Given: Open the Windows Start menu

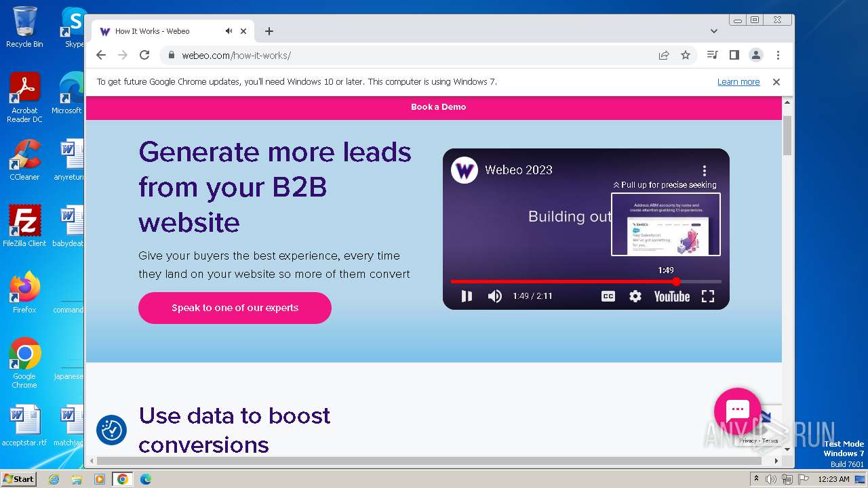Looking at the screenshot, I should click(x=18, y=479).
